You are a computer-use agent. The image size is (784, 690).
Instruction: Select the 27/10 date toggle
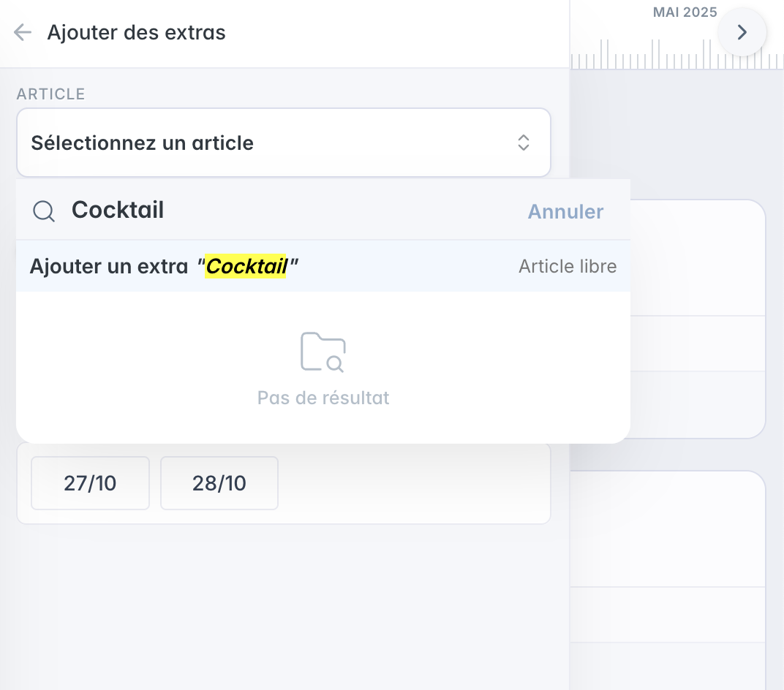pos(90,483)
